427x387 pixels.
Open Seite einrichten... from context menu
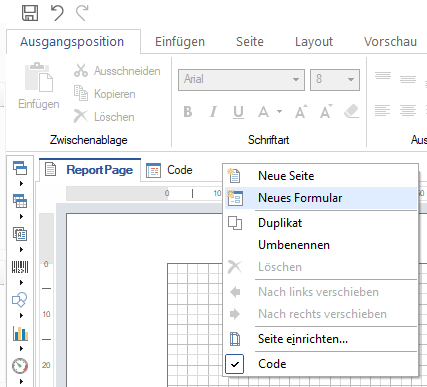pyautogui.click(x=321, y=339)
